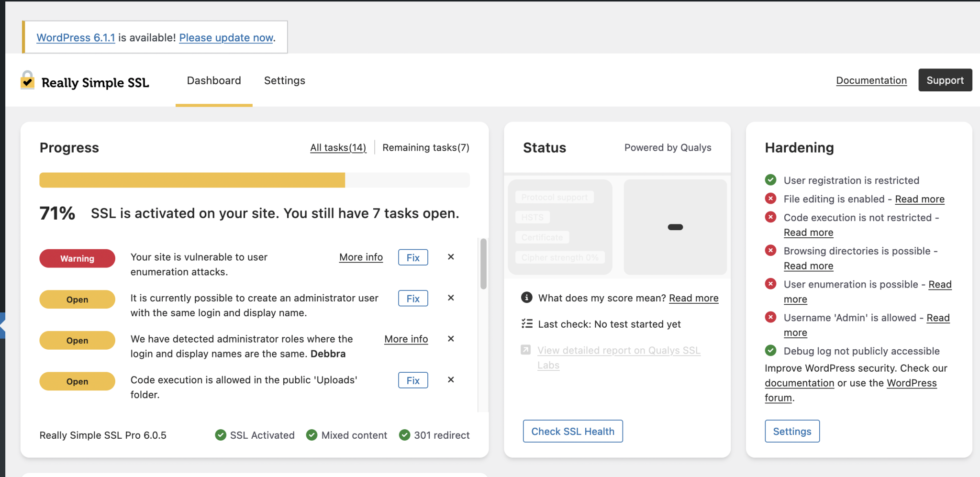Filter by Remaining tasks(7)
Image resolution: width=980 pixels, height=477 pixels.
coord(426,147)
